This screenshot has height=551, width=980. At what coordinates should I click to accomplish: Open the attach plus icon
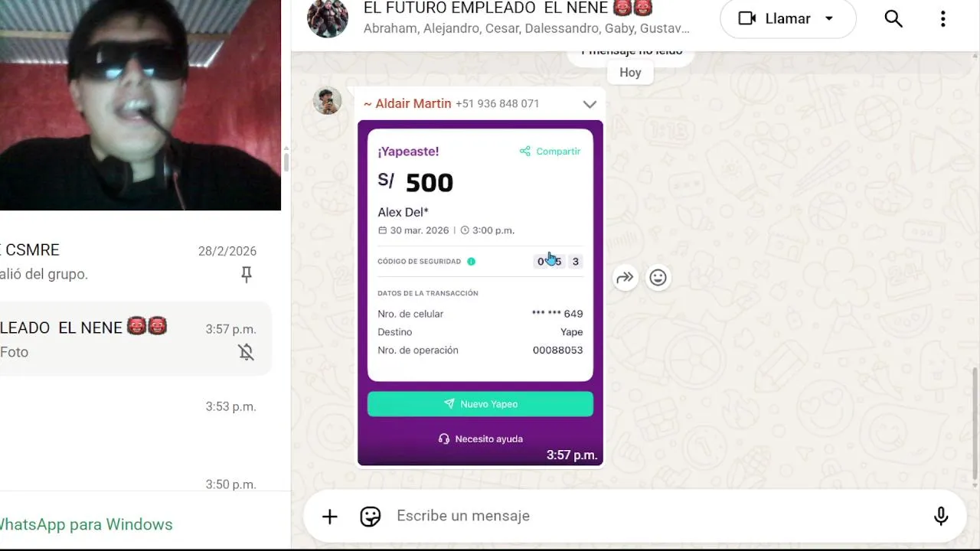pos(329,517)
